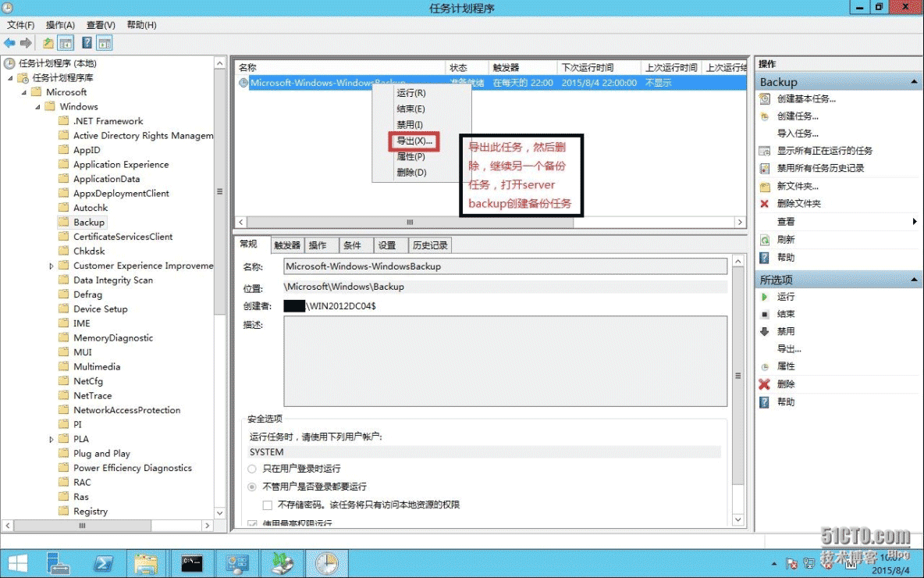Click Export link in selected item actions
Image resolution: width=924 pixels, height=578 pixels.
[x=789, y=349]
